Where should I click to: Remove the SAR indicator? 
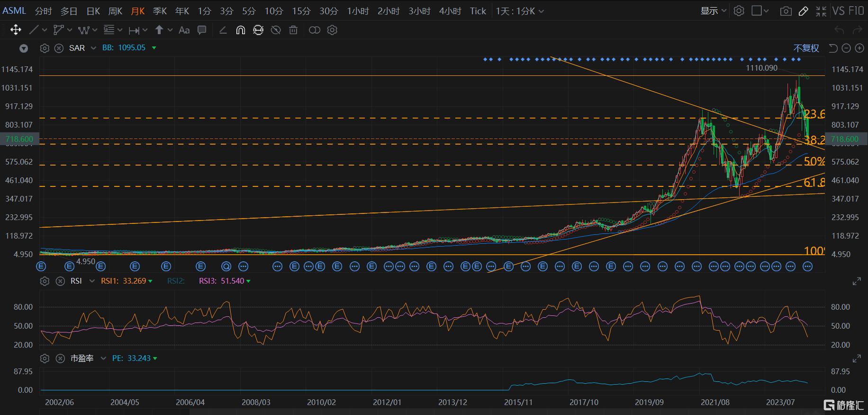[x=59, y=48]
